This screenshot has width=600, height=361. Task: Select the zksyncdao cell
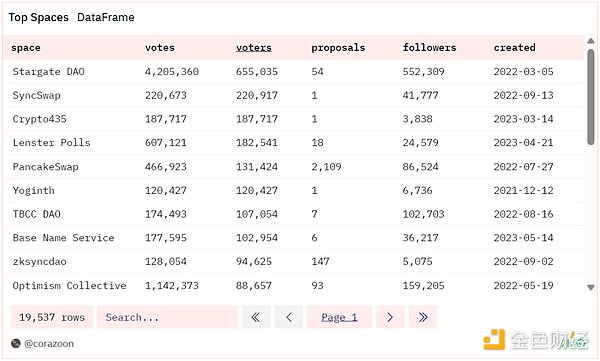coord(39,262)
